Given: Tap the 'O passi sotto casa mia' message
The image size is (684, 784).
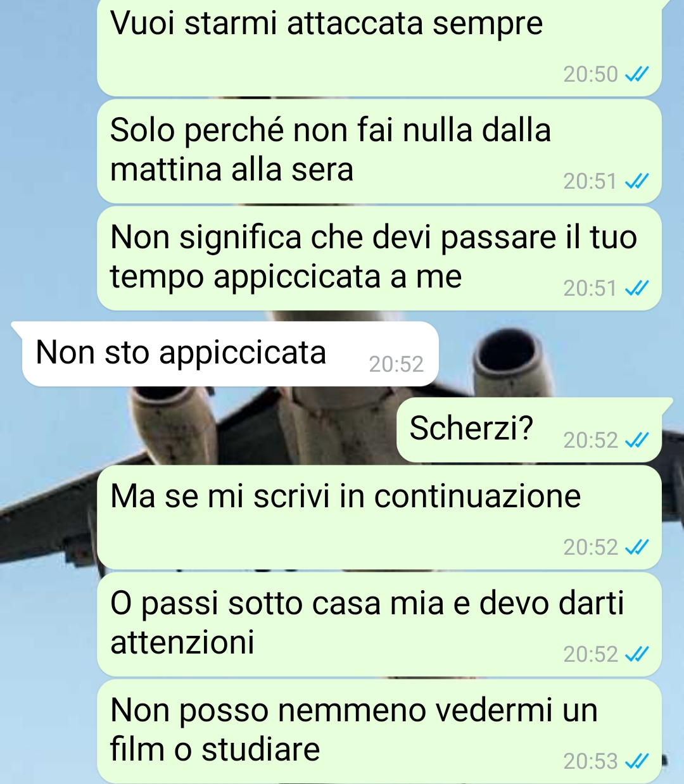Looking at the screenshot, I should coord(379,624).
